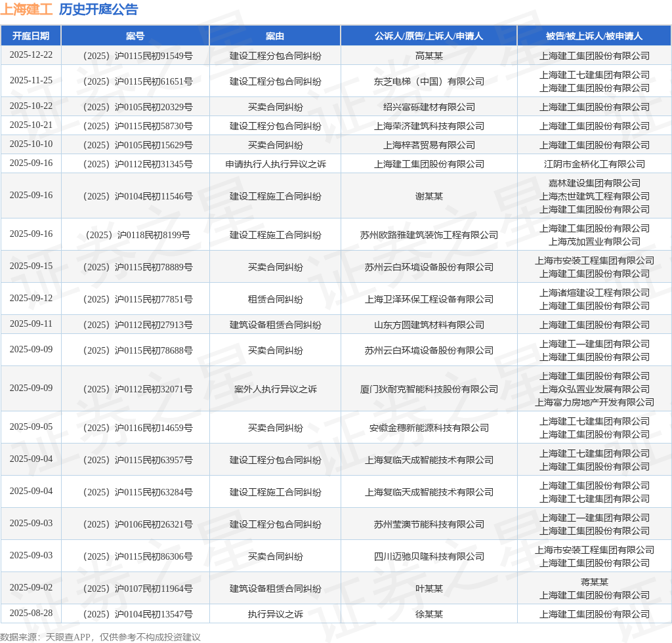The height and width of the screenshot is (643, 672).
Task: Click defendant 上海众弘置业发展有限公司
Action: pos(595,389)
